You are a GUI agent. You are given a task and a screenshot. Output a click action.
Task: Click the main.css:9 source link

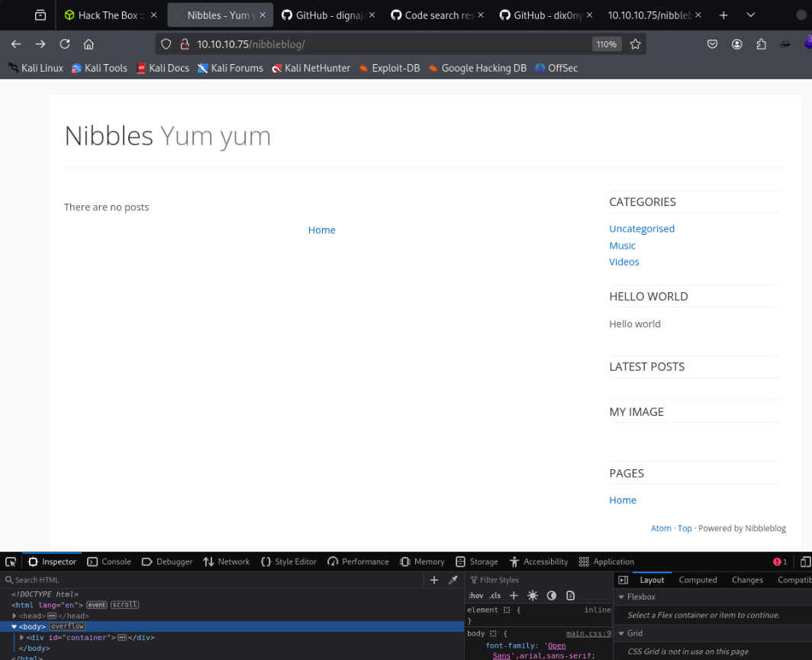pyautogui.click(x=588, y=633)
